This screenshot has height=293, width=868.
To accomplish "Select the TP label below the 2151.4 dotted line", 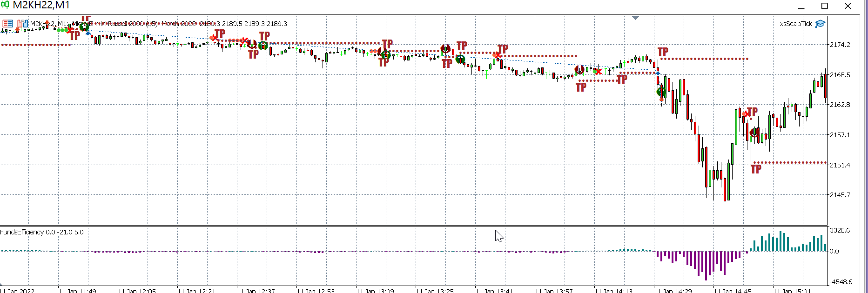I will (756, 169).
